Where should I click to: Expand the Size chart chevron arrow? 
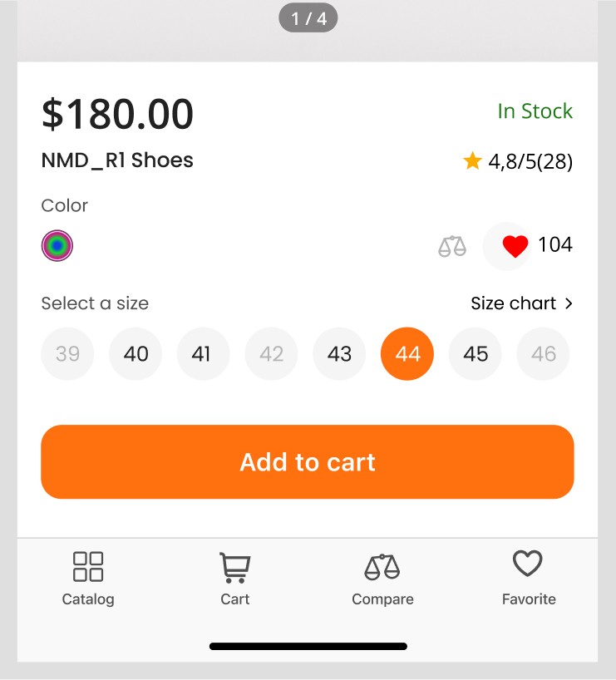(569, 303)
